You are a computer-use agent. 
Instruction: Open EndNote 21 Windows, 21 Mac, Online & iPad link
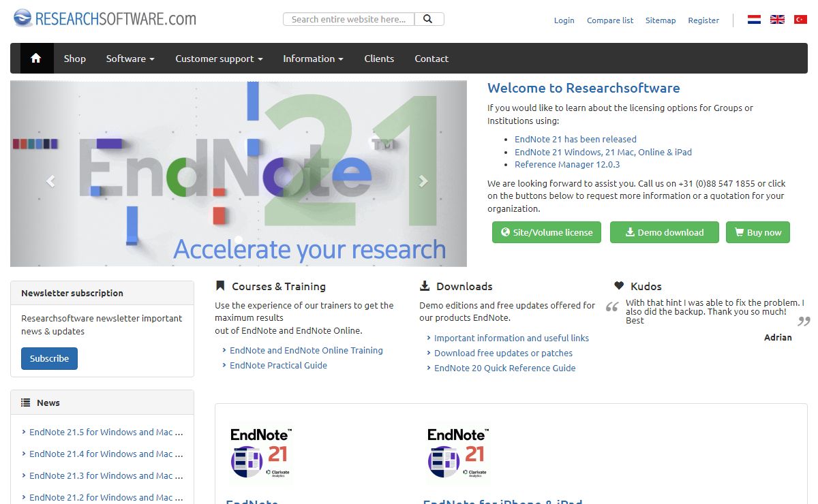coord(603,152)
